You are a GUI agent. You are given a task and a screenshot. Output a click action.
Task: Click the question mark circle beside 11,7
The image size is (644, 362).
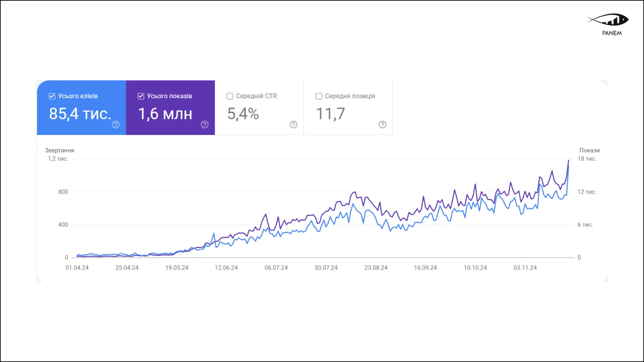pyautogui.click(x=382, y=124)
